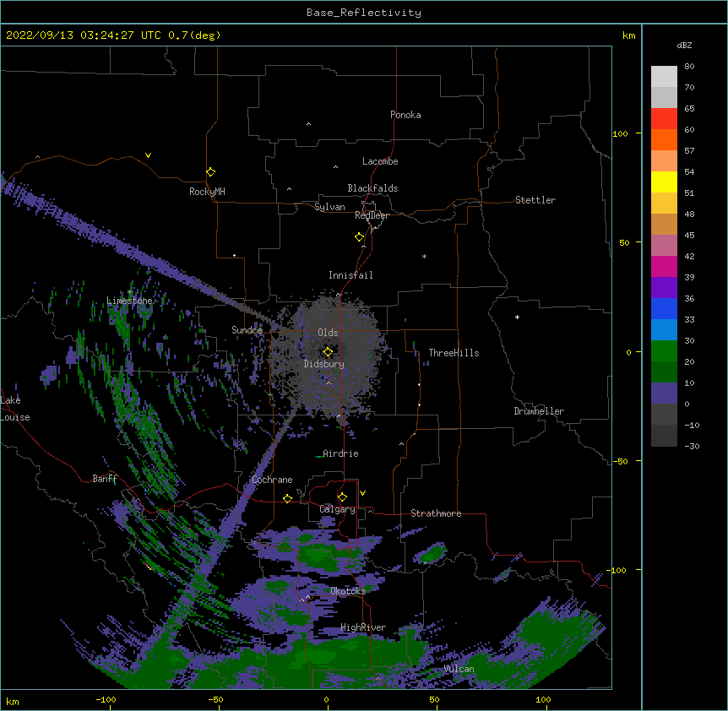Click the Didsbury town label
The height and width of the screenshot is (711, 728).
coord(324,364)
